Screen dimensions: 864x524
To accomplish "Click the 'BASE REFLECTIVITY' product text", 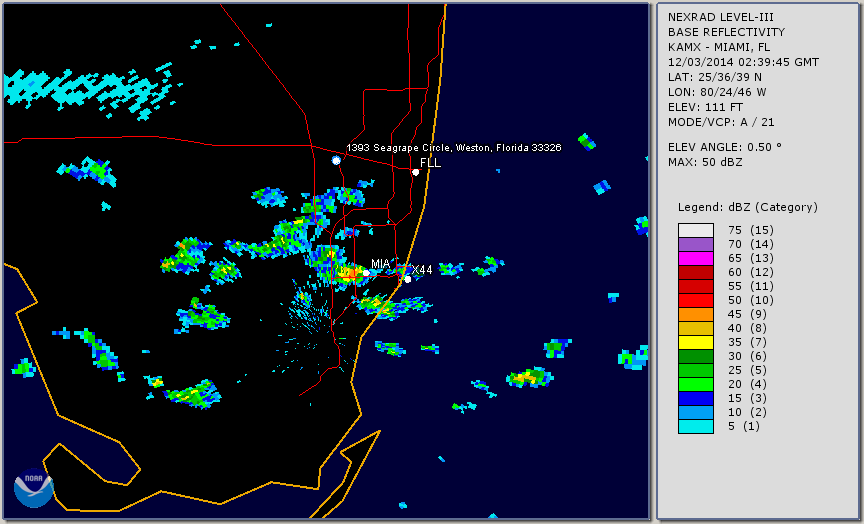I will [726, 33].
